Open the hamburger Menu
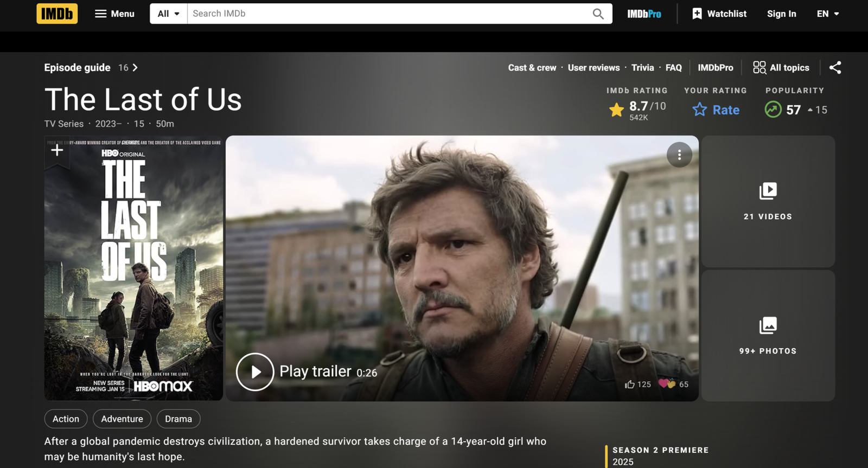 click(114, 14)
